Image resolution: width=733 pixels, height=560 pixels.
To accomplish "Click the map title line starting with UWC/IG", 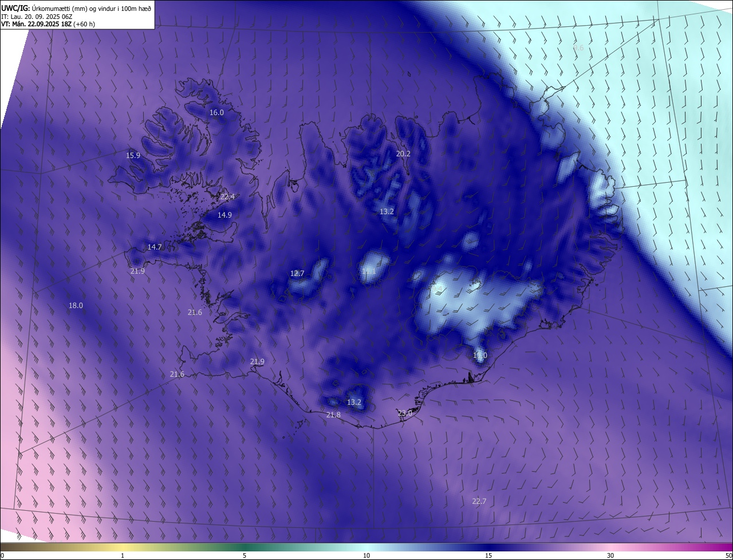I will pos(76,7).
